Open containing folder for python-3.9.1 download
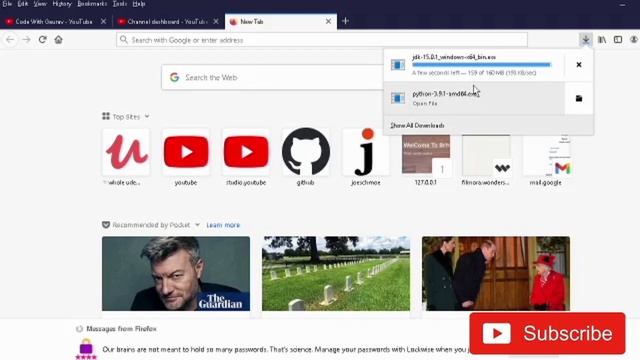Viewport: 640px width, 360px height. 579,98
